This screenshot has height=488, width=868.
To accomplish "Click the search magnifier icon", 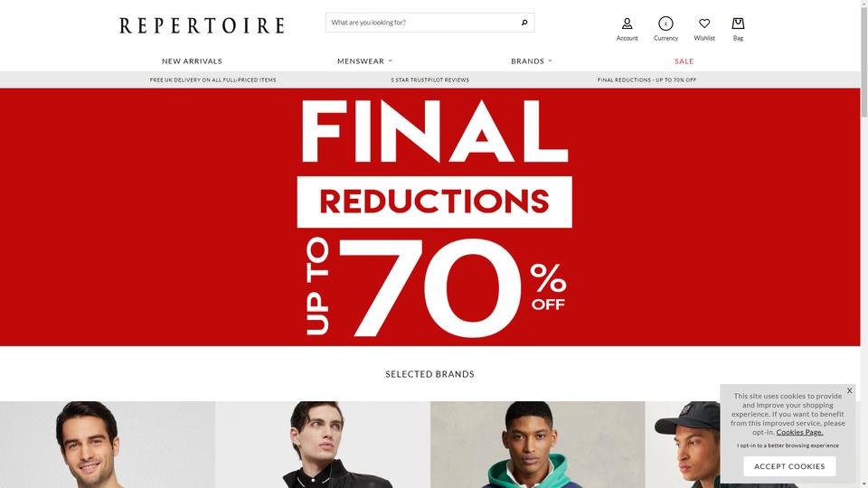I will click(x=524, y=23).
